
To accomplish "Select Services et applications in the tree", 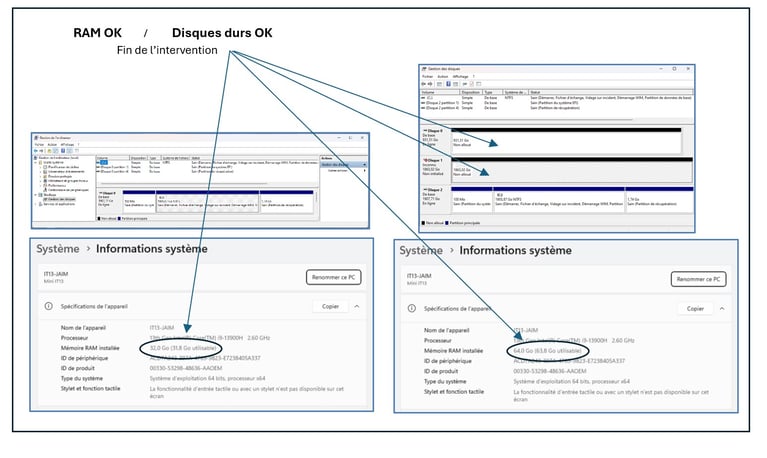I will [x=59, y=204].
